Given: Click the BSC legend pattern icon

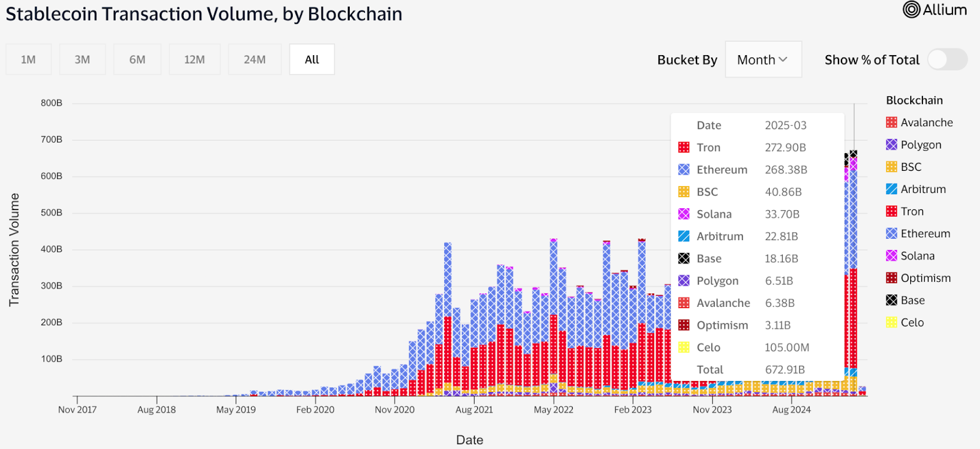Looking at the screenshot, I should [x=892, y=167].
